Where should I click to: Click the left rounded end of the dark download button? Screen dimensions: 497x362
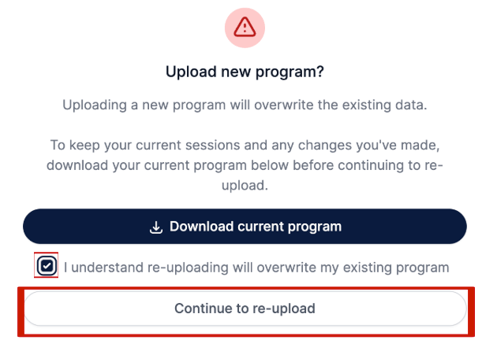[x=37, y=226]
